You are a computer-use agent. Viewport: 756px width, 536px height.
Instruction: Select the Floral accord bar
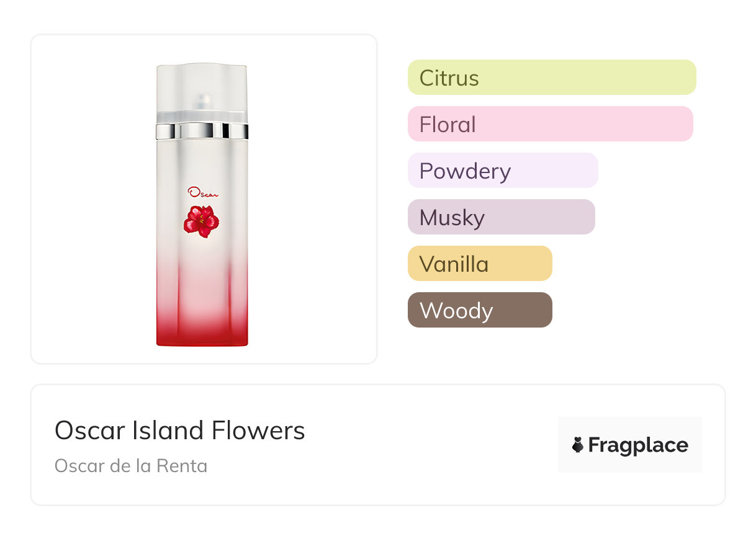tap(550, 124)
